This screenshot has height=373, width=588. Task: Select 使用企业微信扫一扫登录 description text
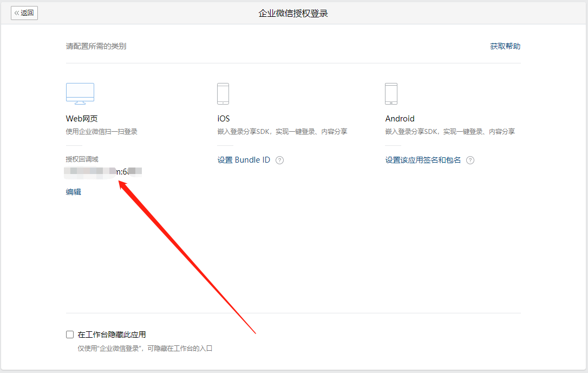pos(102,131)
